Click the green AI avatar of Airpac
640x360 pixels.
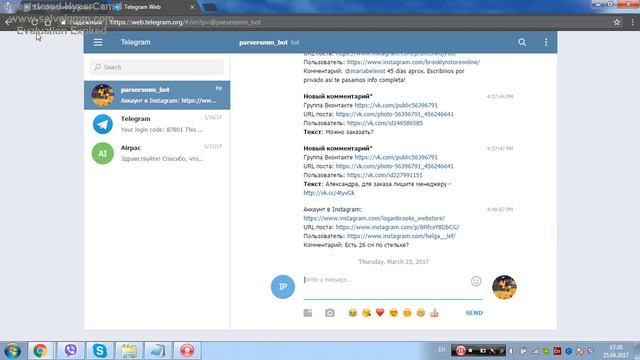(x=102, y=153)
